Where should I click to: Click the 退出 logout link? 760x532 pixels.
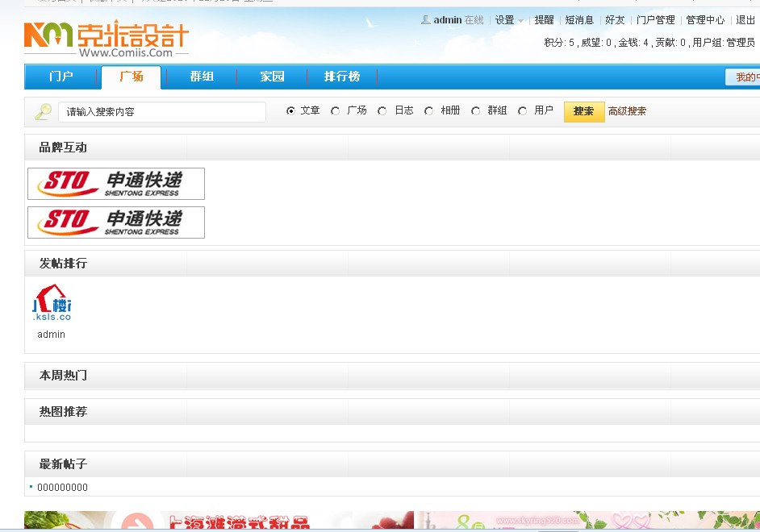[745, 20]
